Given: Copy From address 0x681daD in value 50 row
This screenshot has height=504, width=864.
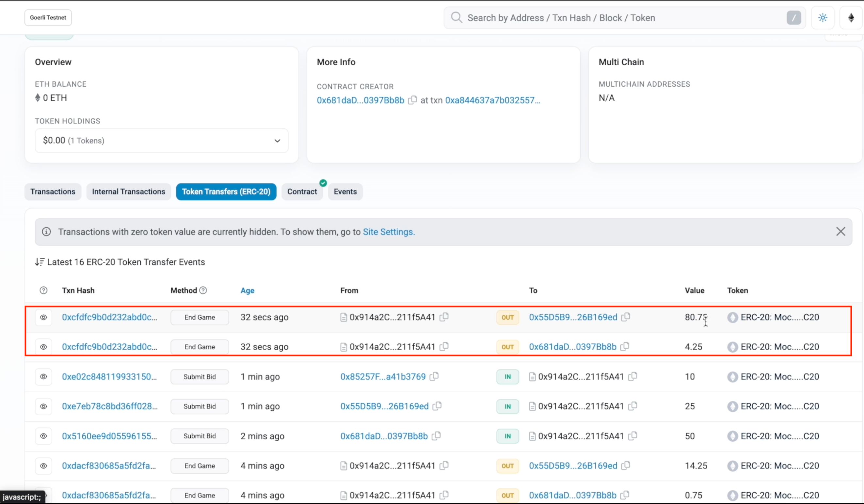Looking at the screenshot, I should click(436, 436).
